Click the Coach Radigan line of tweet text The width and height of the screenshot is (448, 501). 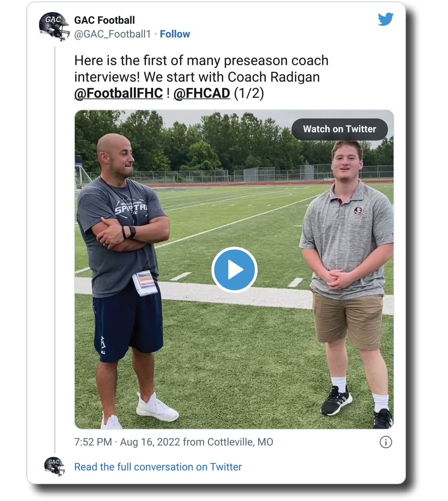coord(197,77)
